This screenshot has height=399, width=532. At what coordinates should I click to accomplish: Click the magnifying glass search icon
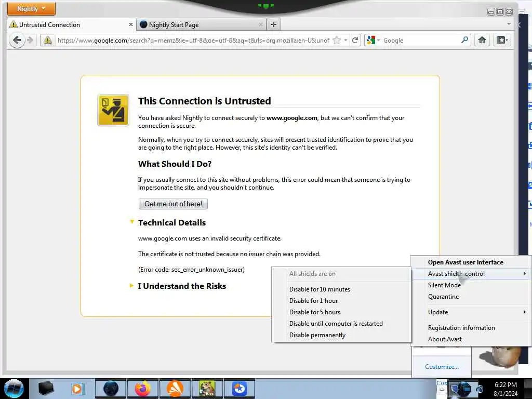465,40
